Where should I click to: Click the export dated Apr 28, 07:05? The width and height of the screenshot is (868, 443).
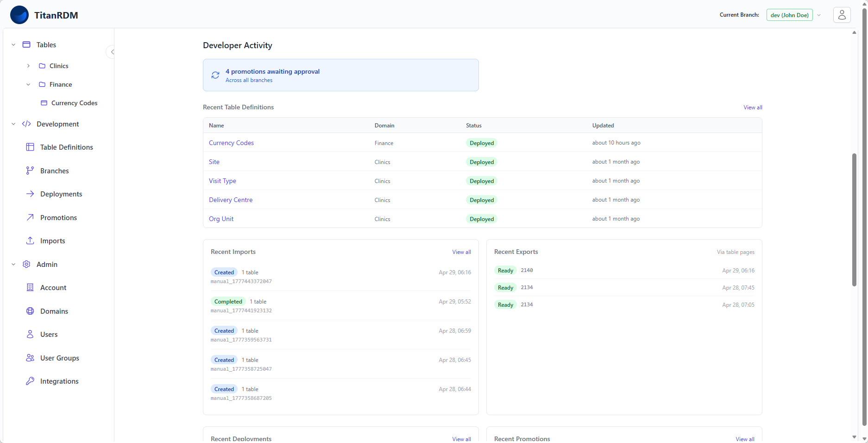click(624, 304)
